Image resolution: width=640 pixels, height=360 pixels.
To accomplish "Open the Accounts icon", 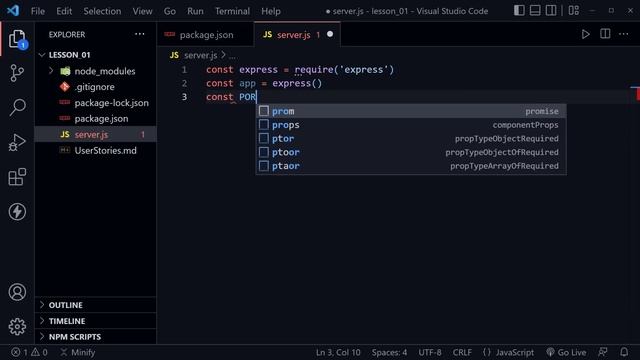I will (17, 292).
